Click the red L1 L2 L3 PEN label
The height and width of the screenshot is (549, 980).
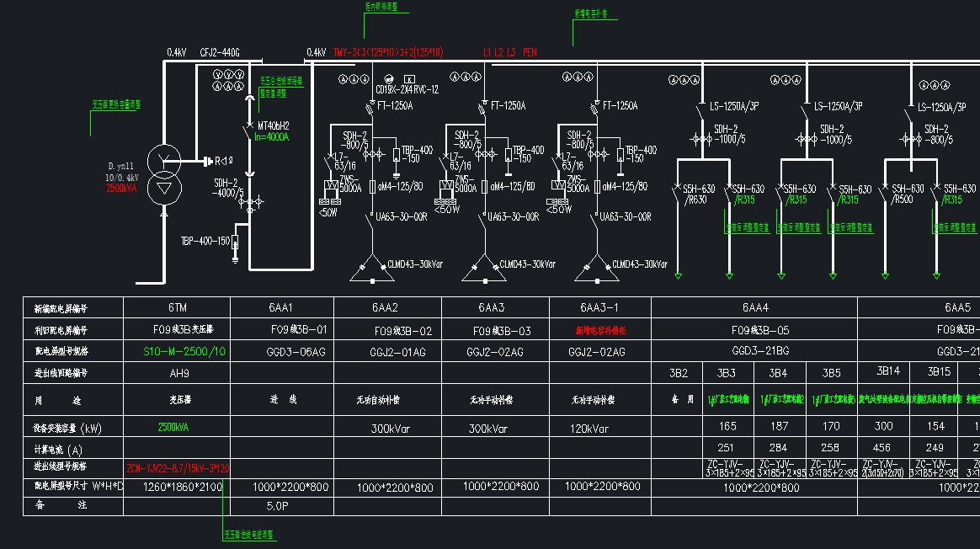click(510, 52)
